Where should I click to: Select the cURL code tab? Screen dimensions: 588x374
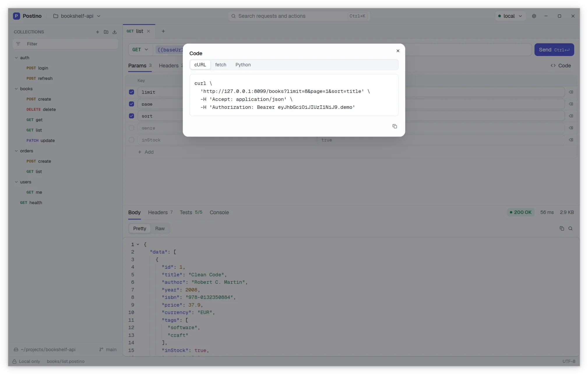(x=200, y=65)
